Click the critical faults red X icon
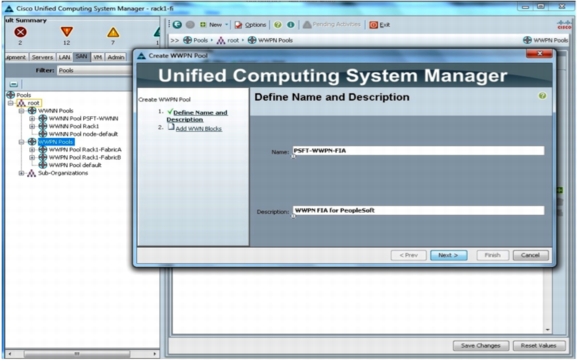578x362 pixels. tap(20, 32)
